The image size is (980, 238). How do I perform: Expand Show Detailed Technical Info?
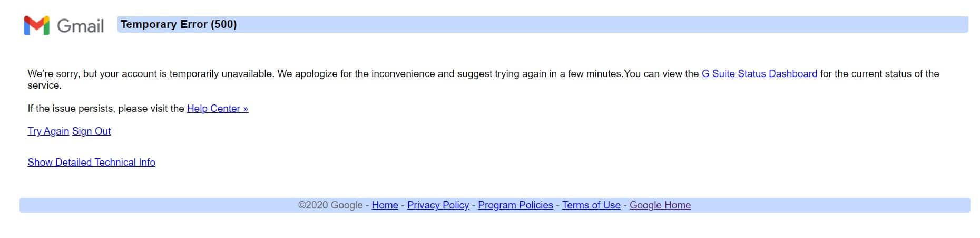pos(92,163)
